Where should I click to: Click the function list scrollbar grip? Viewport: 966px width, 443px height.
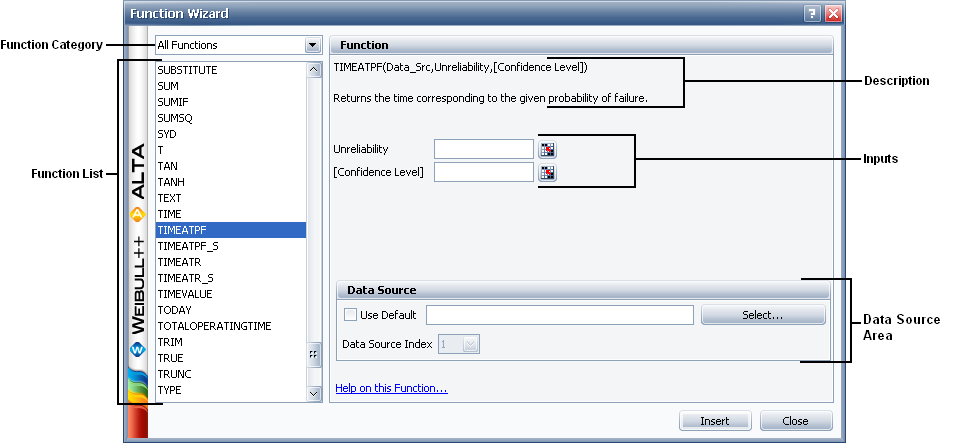click(x=313, y=354)
